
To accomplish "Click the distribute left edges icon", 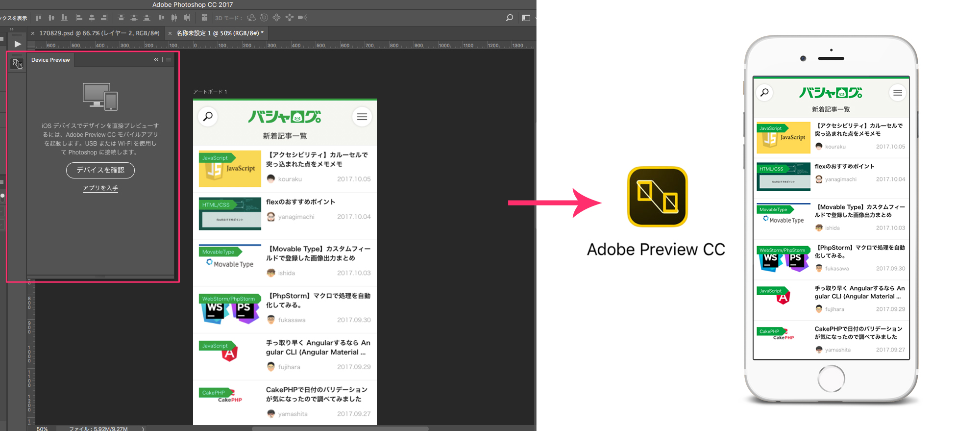I will (x=161, y=18).
